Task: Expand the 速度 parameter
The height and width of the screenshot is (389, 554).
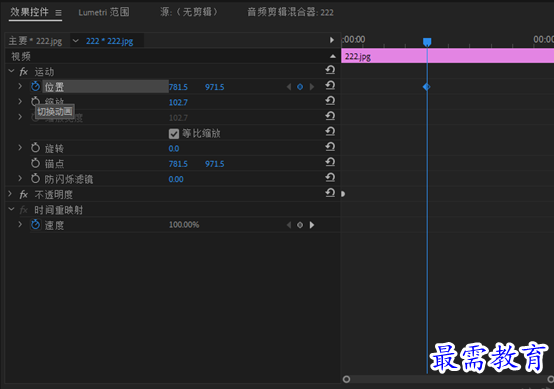Action: click(x=20, y=224)
